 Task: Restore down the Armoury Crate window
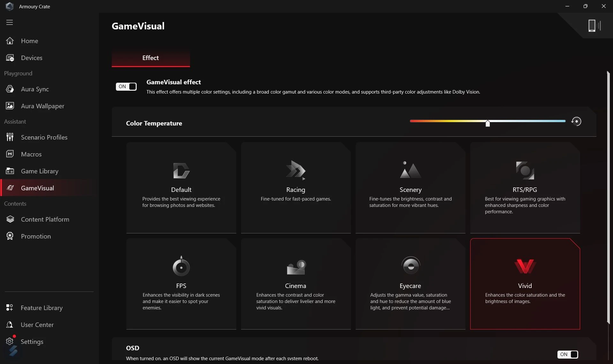click(x=585, y=6)
